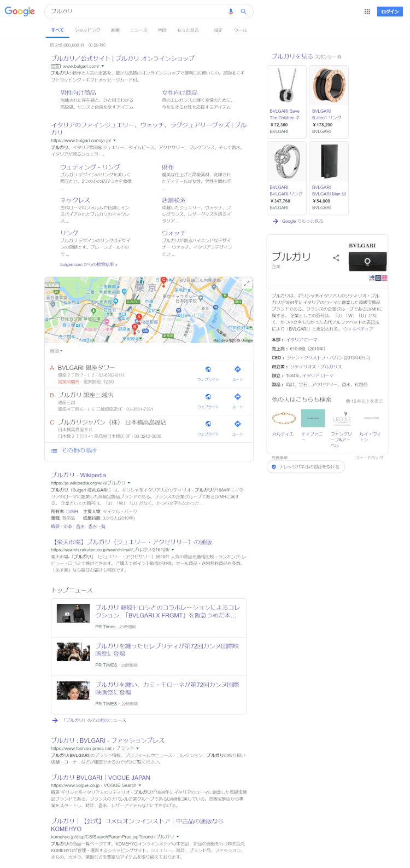The width and height of the screenshot is (410, 868).
Task: Open ブルガリ BVLGARI | VOGUE JAPAN result
Action: coord(101,777)
